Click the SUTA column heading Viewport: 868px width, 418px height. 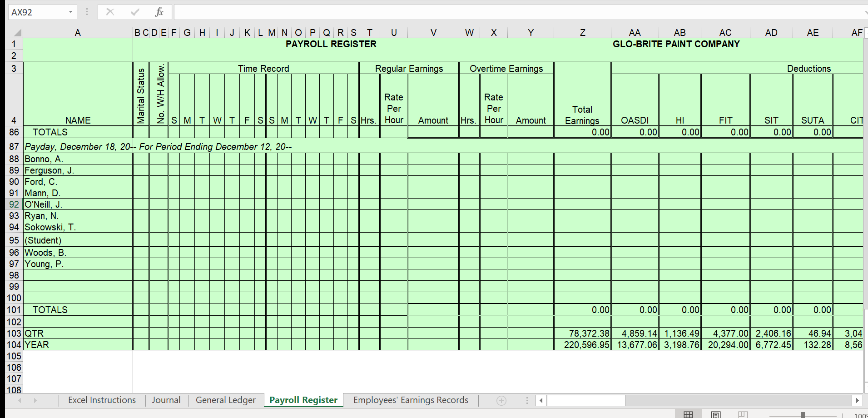[813, 120]
